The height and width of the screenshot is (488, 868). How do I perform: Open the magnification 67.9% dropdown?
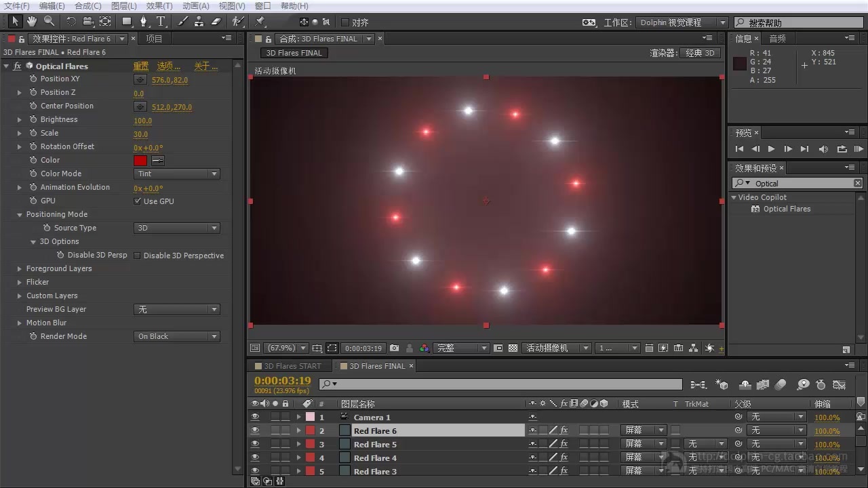pos(285,348)
